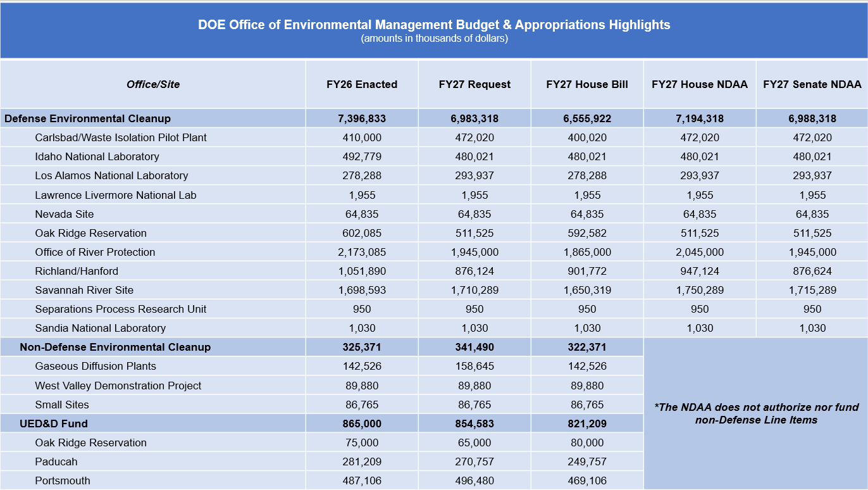
Task: Click the 'Lawrence Livermore National Lab' row label
Action: pos(116,195)
